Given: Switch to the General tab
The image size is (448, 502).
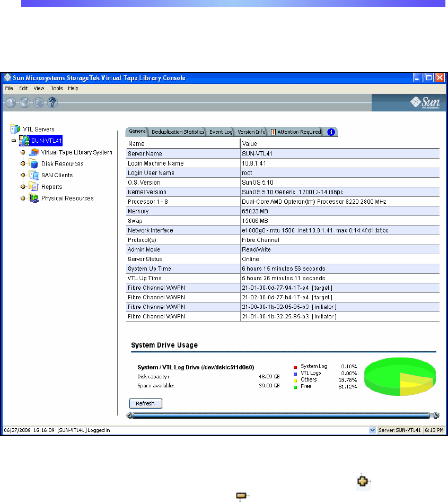Looking at the screenshot, I should (137, 131).
